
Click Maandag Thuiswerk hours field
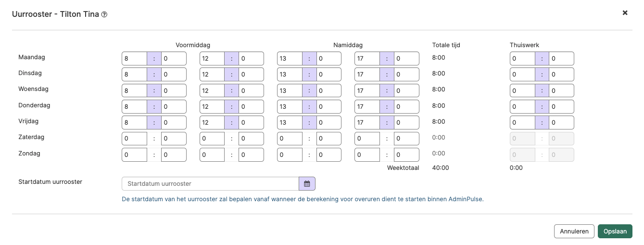tap(523, 59)
